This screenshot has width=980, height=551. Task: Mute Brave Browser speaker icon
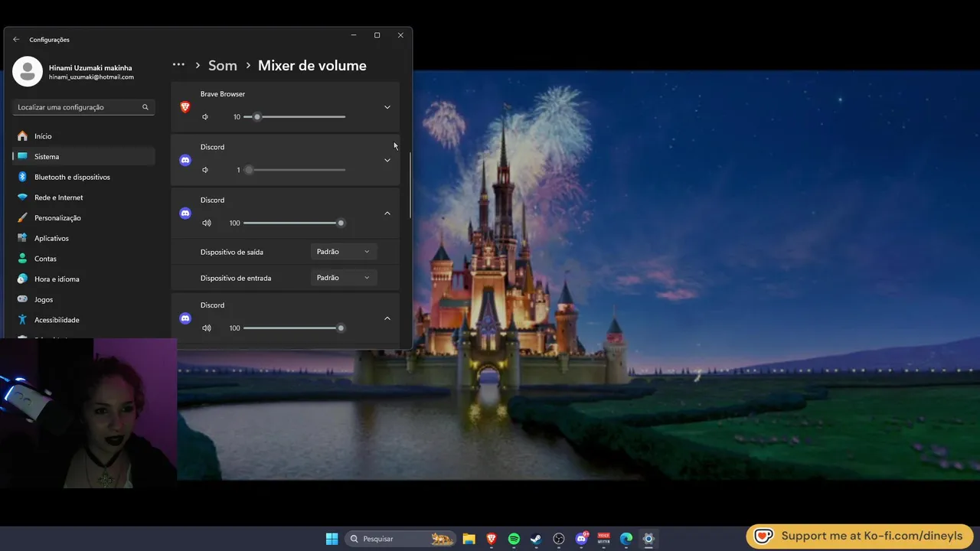[205, 117]
